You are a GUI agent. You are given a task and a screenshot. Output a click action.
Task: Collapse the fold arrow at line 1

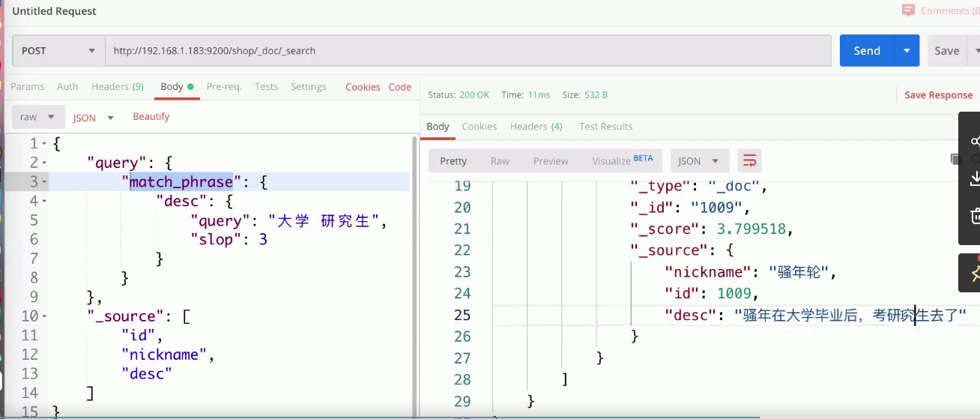point(45,143)
